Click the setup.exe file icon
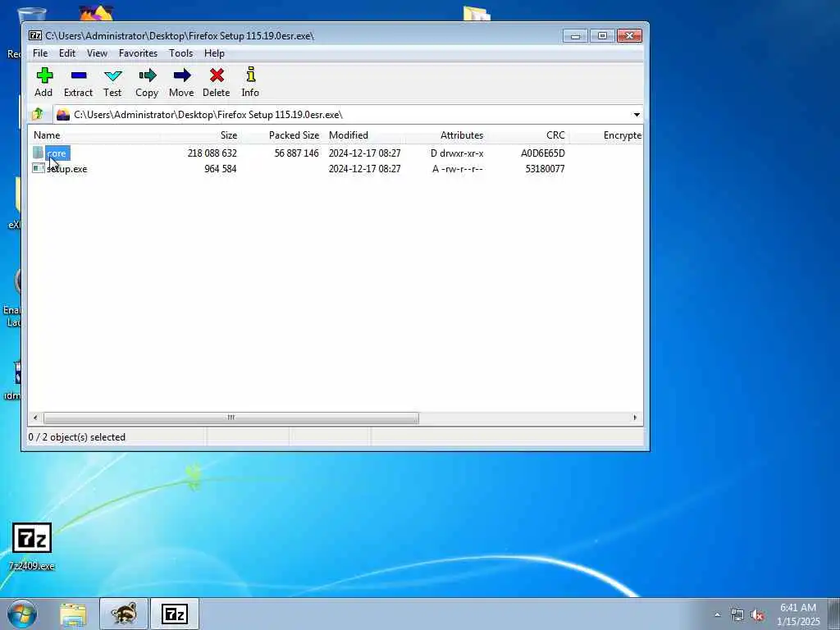 (x=38, y=168)
